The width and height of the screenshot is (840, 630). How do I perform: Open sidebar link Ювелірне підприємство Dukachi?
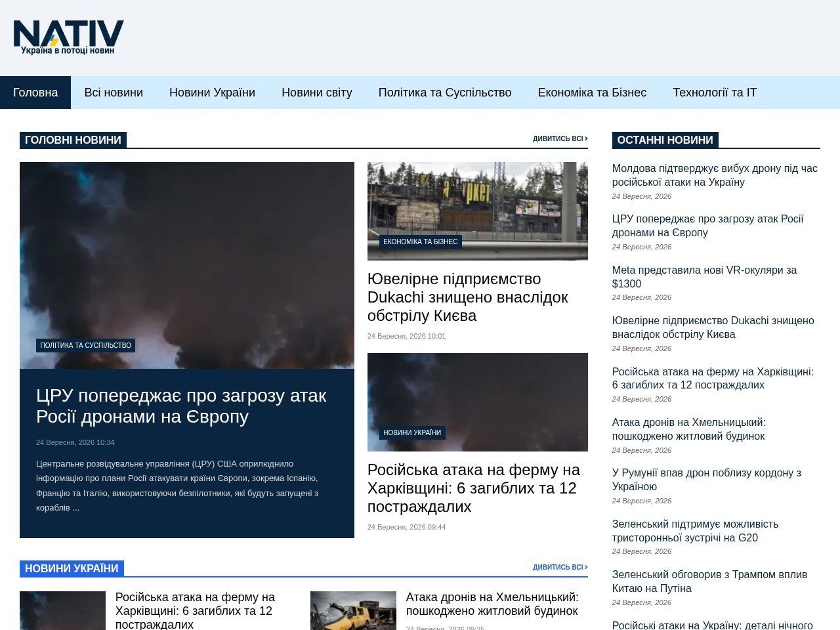713,327
